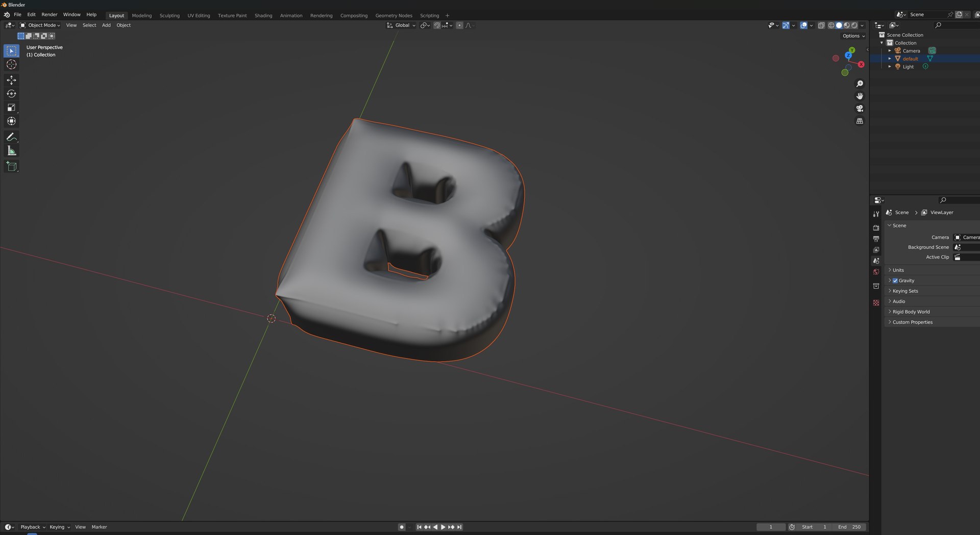The width and height of the screenshot is (980, 535).
Task: Switch to the Sculpting workspace tab
Action: [169, 16]
